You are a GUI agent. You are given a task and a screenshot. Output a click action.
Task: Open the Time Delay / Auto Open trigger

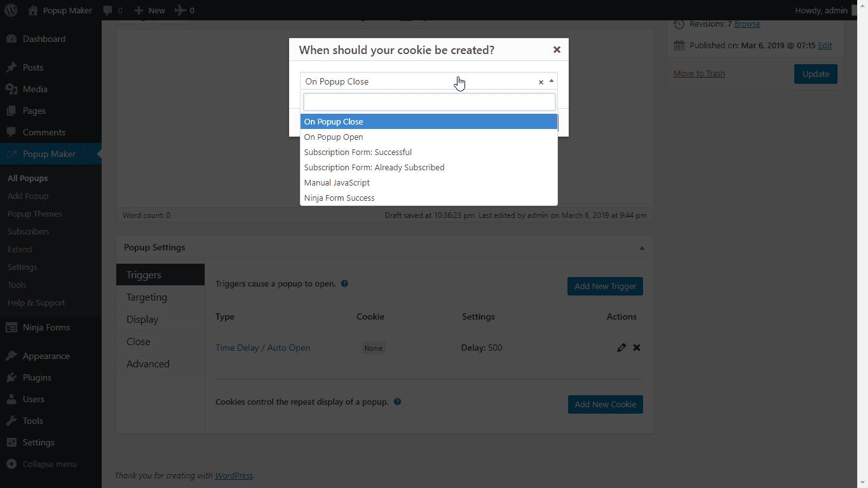262,348
